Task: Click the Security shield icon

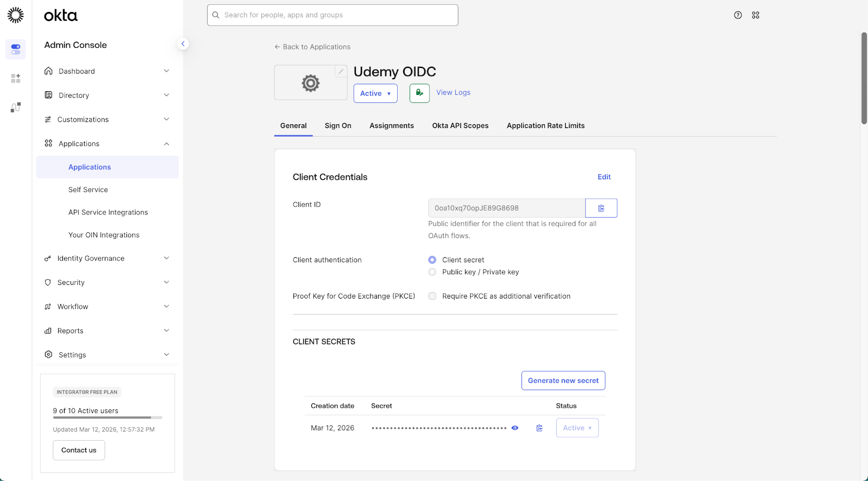Action: (48, 282)
